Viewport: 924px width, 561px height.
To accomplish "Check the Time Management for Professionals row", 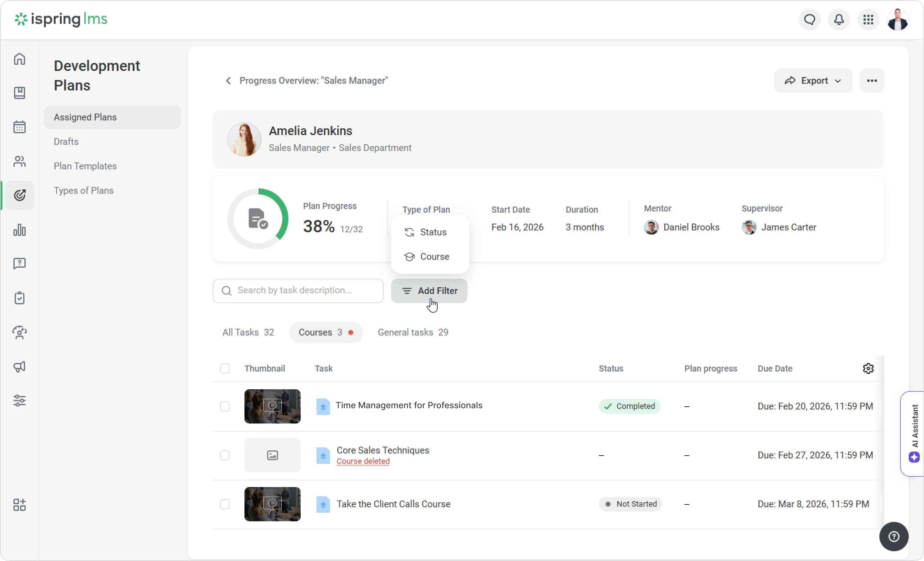I will (x=225, y=406).
